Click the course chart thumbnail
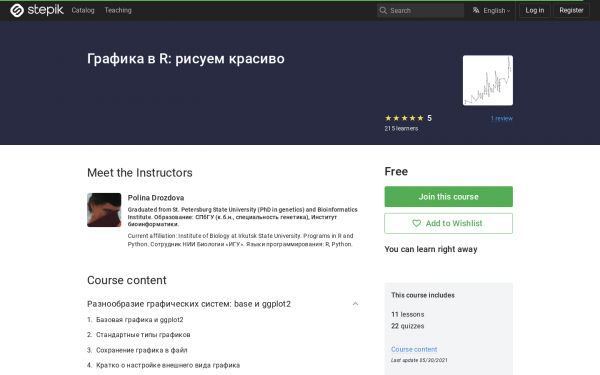The width and height of the screenshot is (600, 375). click(488, 80)
